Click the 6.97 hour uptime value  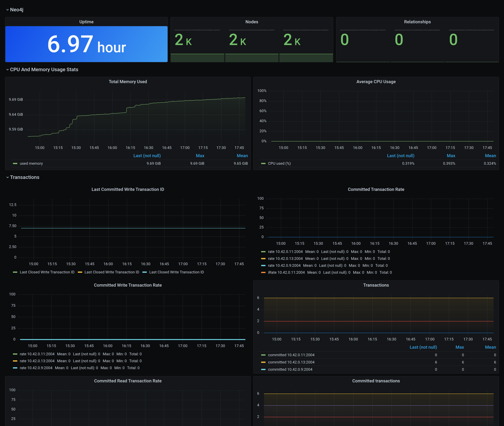point(86,44)
